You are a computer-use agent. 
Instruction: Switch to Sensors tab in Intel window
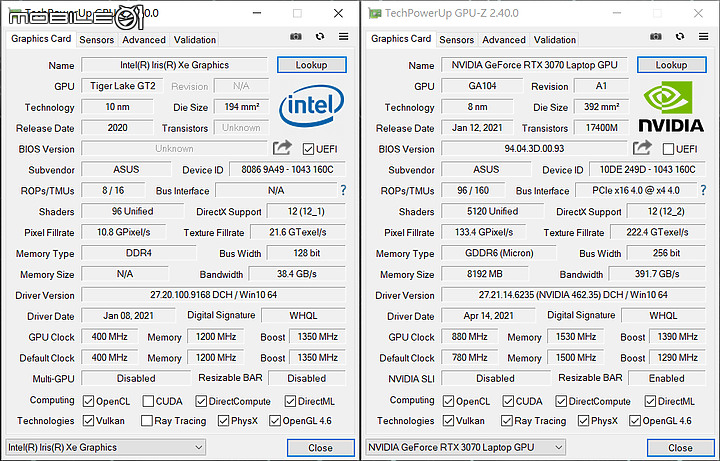(96, 40)
